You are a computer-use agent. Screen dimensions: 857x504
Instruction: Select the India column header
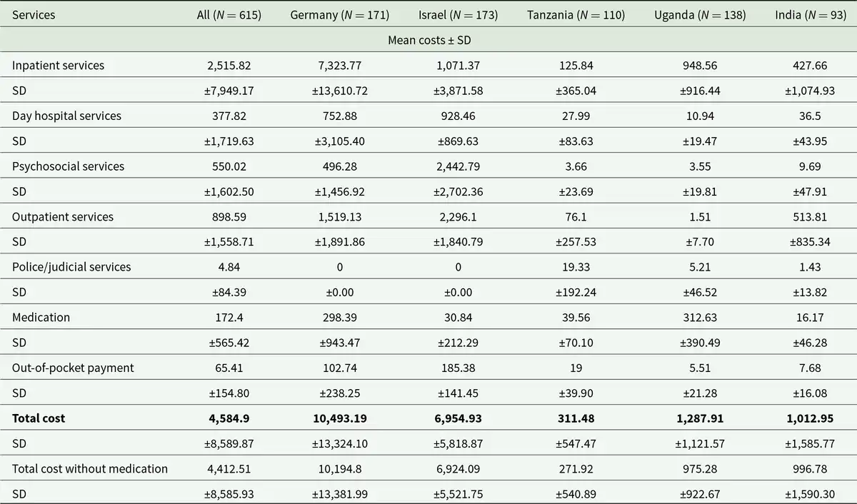[x=810, y=15]
